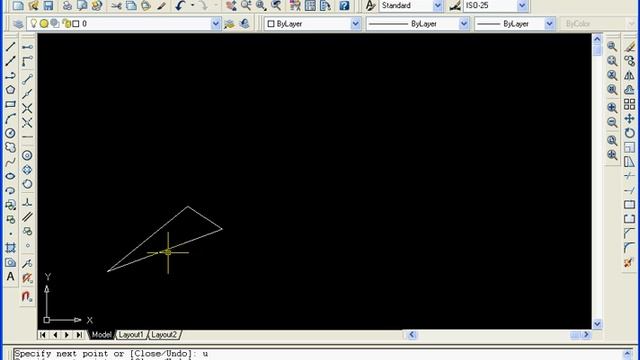The width and height of the screenshot is (640, 360).
Task: Click the Make Object's Layer Current icon
Action: click(229, 24)
